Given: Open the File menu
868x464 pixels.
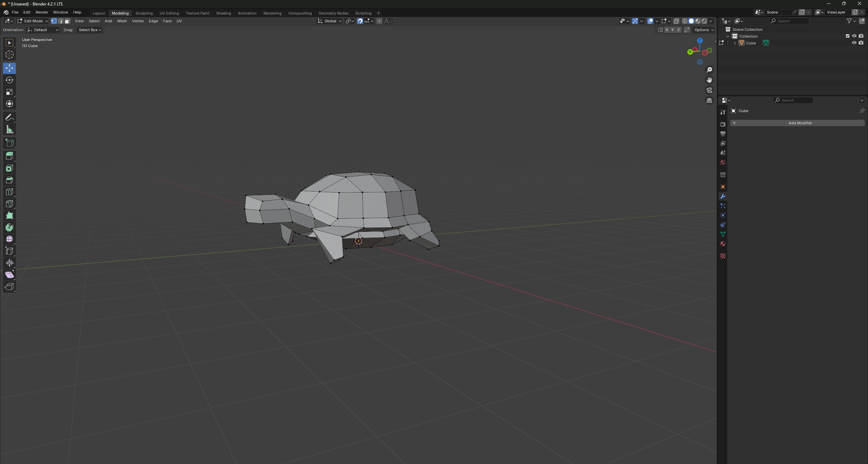Looking at the screenshot, I should click(15, 12).
